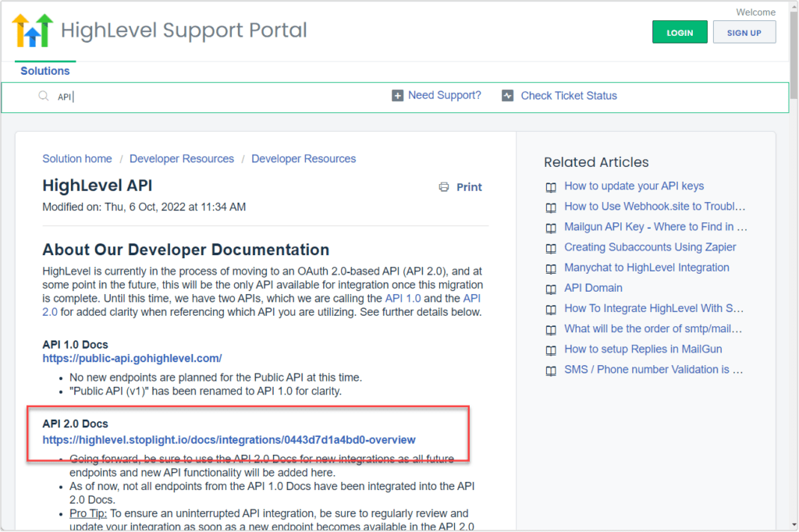The image size is (799, 532).
Task: Follow the inline API 1.0 link
Action: pos(403,298)
